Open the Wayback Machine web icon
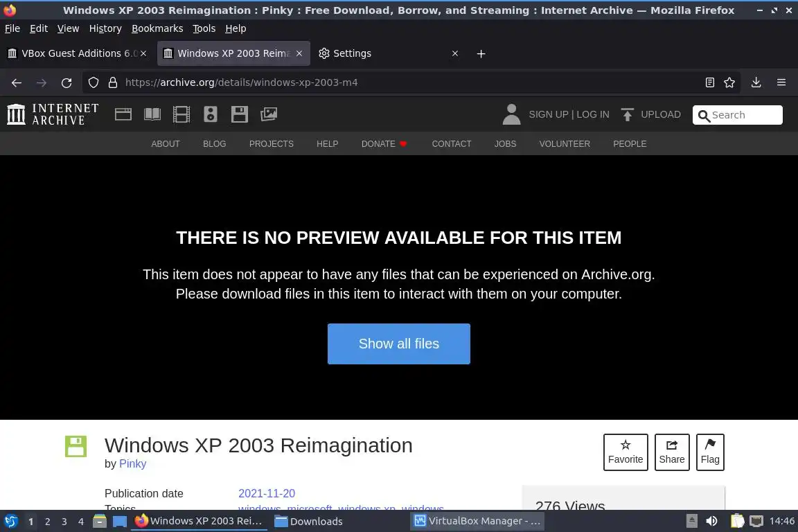Image resolution: width=798 pixels, height=532 pixels. 123,114
